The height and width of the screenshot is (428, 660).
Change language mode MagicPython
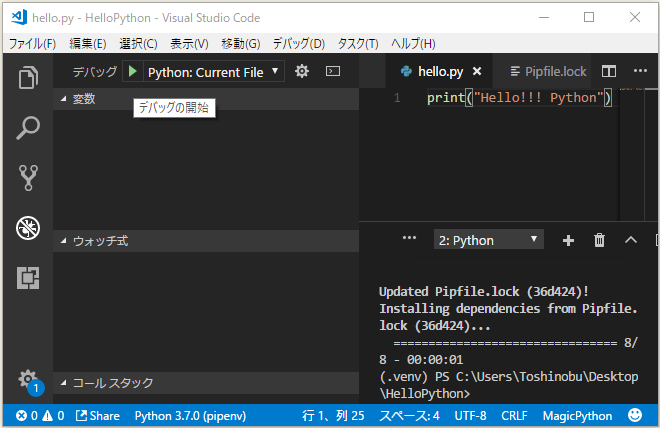tap(577, 416)
